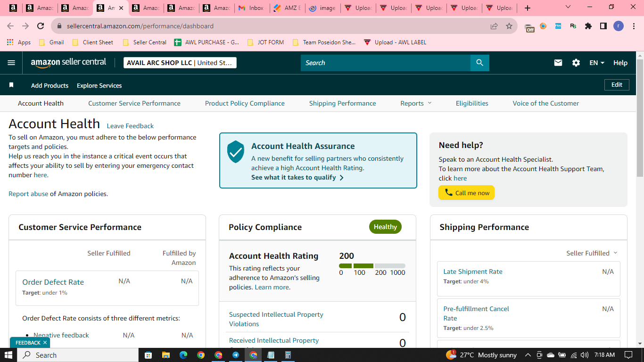
Task: Switch to the Inbox Gmail browser tab
Action: [252, 8]
